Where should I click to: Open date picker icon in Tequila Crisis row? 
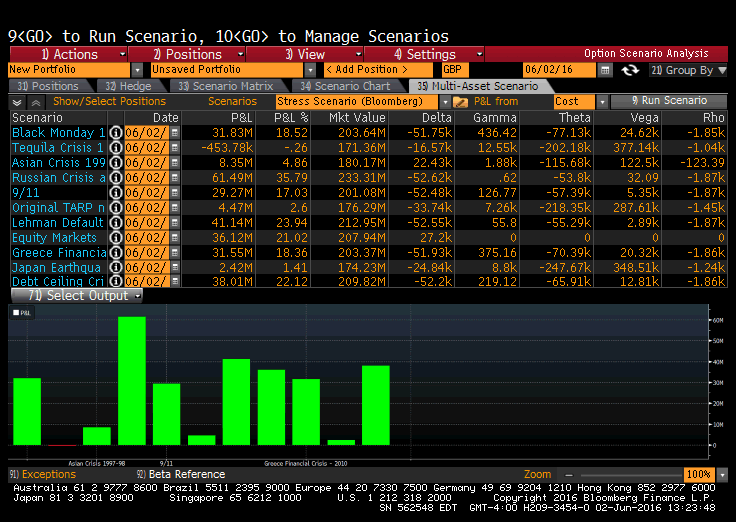pyautogui.click(x=175, y=148)
